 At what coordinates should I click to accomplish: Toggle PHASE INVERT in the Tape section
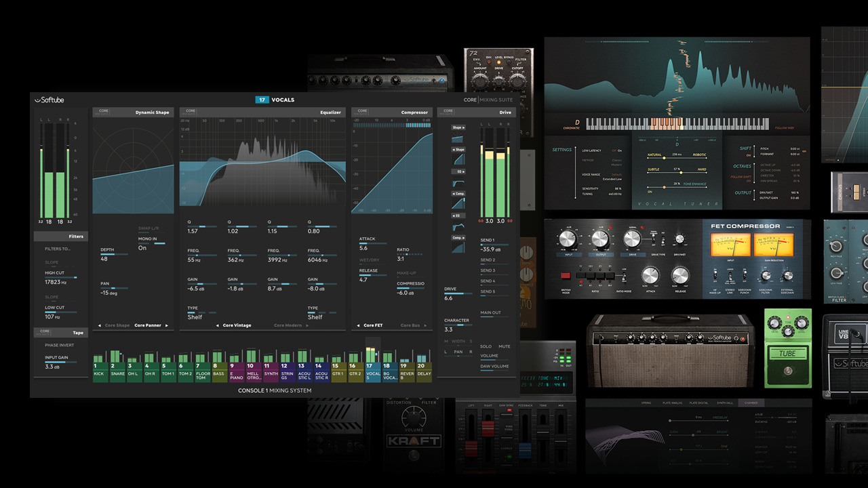click(x=60, y=345)
